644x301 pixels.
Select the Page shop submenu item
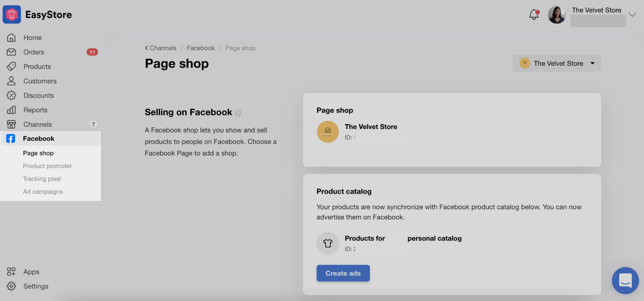coord(38,153)
